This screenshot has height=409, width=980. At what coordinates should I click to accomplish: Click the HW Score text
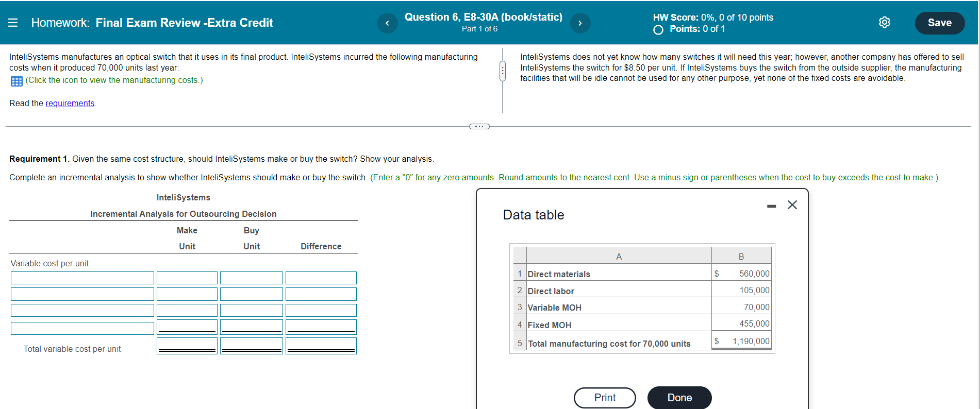pyautogui.click(x=713, y=18)
